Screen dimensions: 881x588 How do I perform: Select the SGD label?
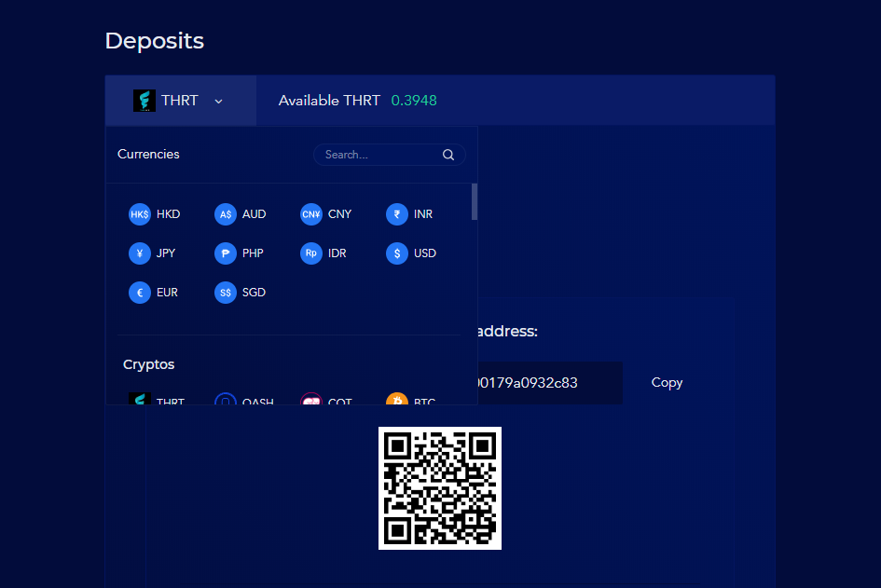(x=254, y=293)
